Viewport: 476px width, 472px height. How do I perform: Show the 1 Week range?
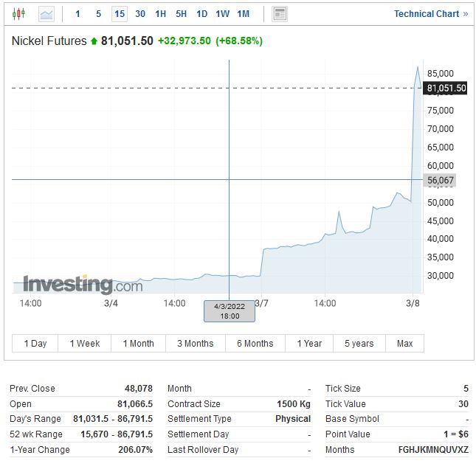85,344
